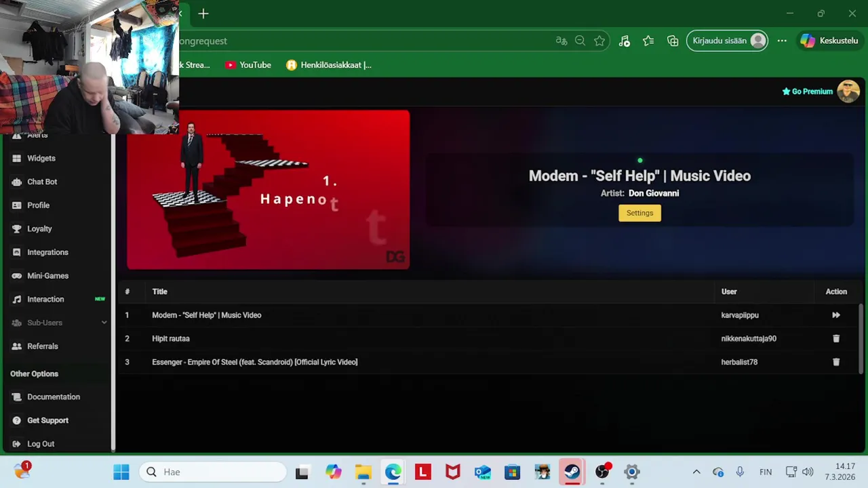
Task: Click the song queue vertical scrollbar
Action: (861, 338)
